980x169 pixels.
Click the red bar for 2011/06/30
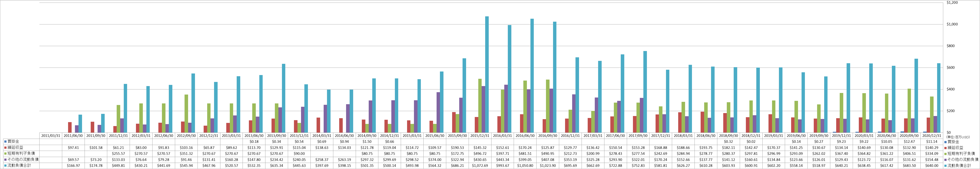click(x=70, y=127)
